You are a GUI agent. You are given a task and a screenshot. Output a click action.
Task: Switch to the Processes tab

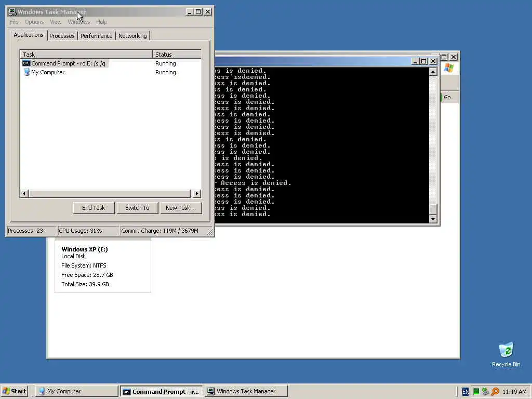coord(62,36)
